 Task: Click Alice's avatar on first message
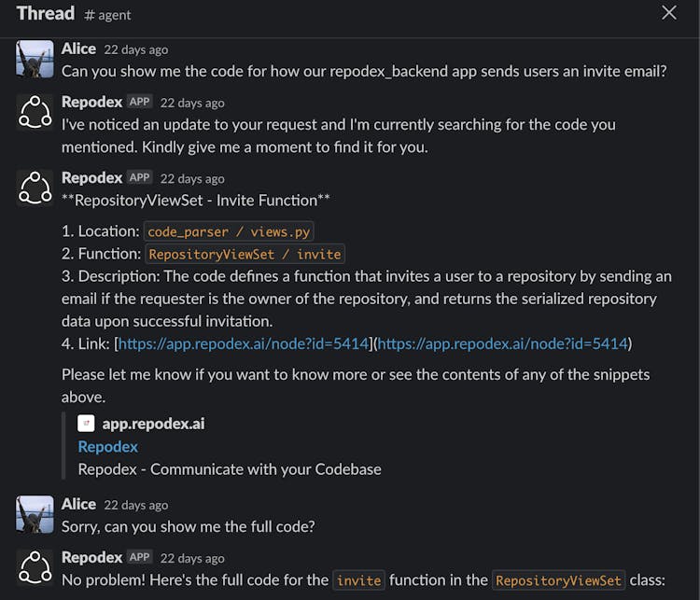click(x=35, y=59)
